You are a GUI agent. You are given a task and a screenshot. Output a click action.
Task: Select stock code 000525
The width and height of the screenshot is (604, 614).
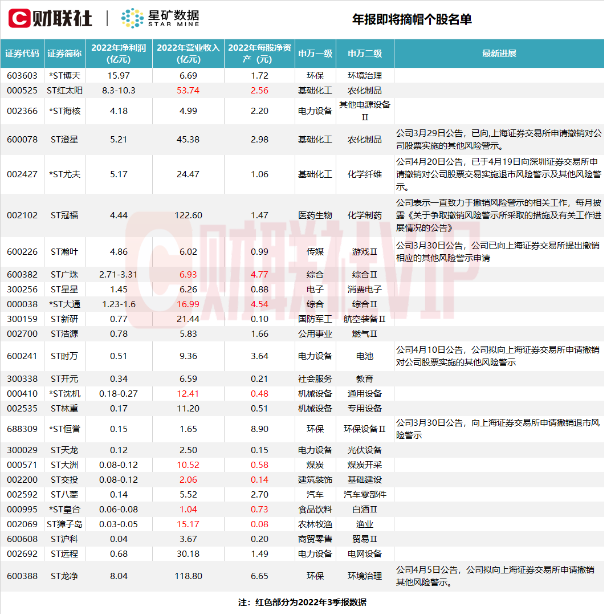(22, 90)
